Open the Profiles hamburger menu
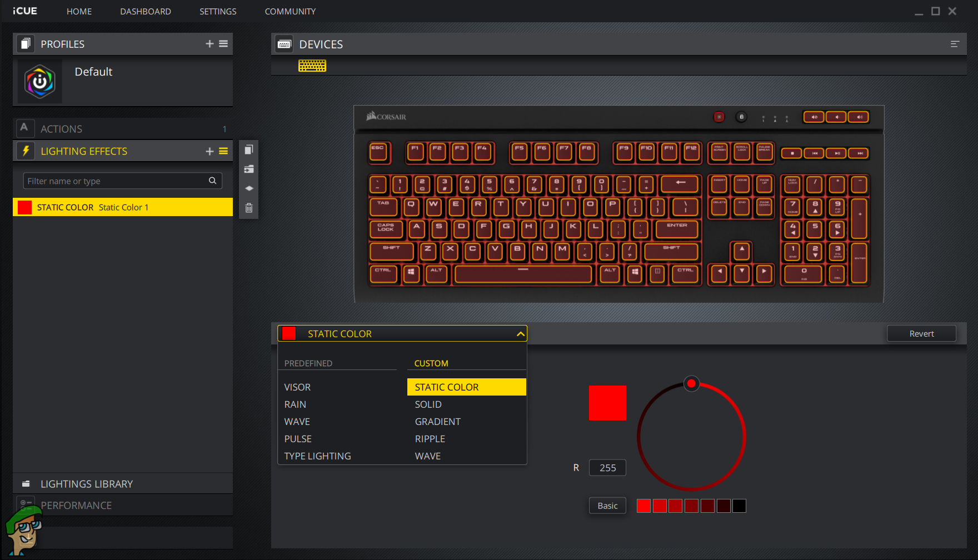978x560 pixels. [223, 44]
